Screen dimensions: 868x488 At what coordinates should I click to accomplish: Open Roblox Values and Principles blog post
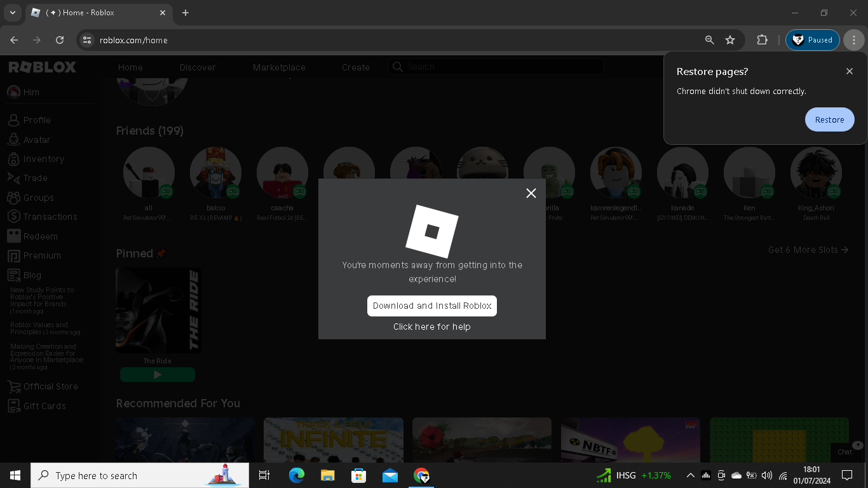44,329
